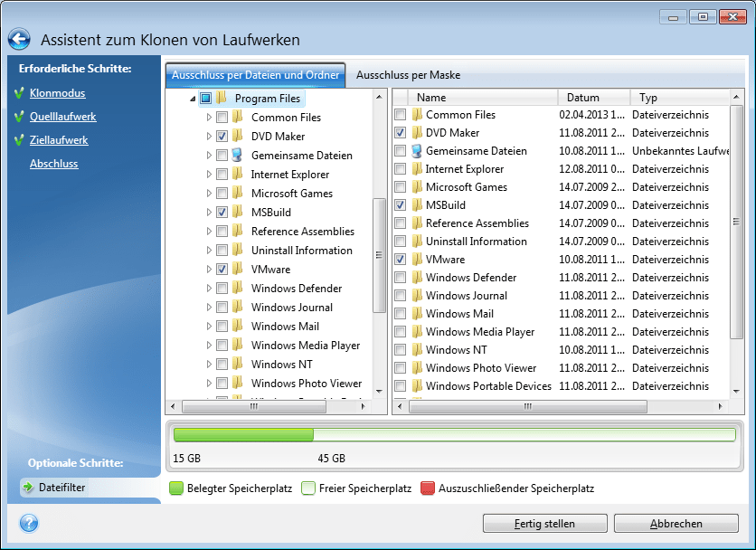Switch to Ausschluss per Maske tab
This screenshot has height=550, width=756.
tap(408, 75)
